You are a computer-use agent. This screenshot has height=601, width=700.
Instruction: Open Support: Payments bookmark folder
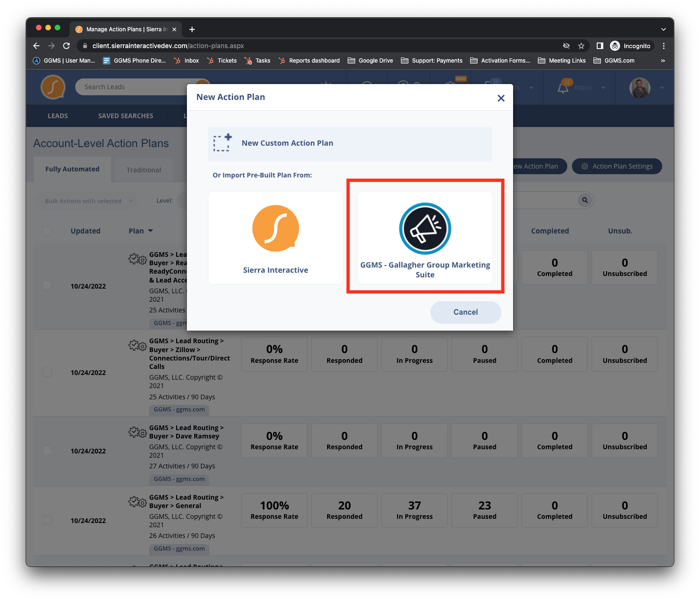click(x=432, y=61)
